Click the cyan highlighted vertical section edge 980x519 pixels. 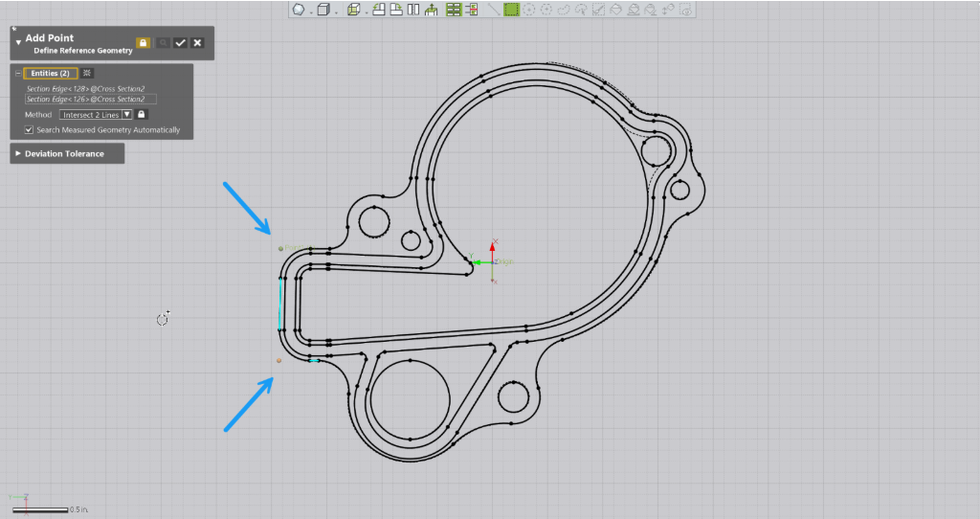[280, 304]
